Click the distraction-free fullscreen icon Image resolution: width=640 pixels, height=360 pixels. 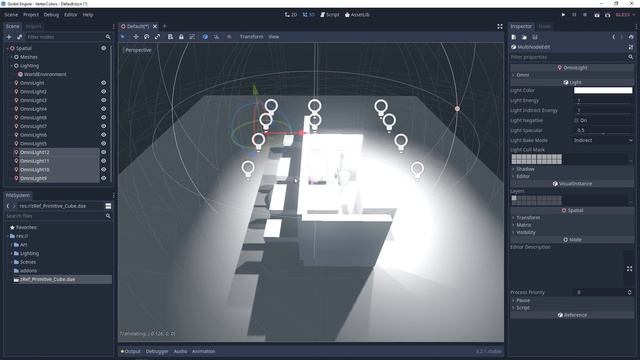[x=500, y=26]
